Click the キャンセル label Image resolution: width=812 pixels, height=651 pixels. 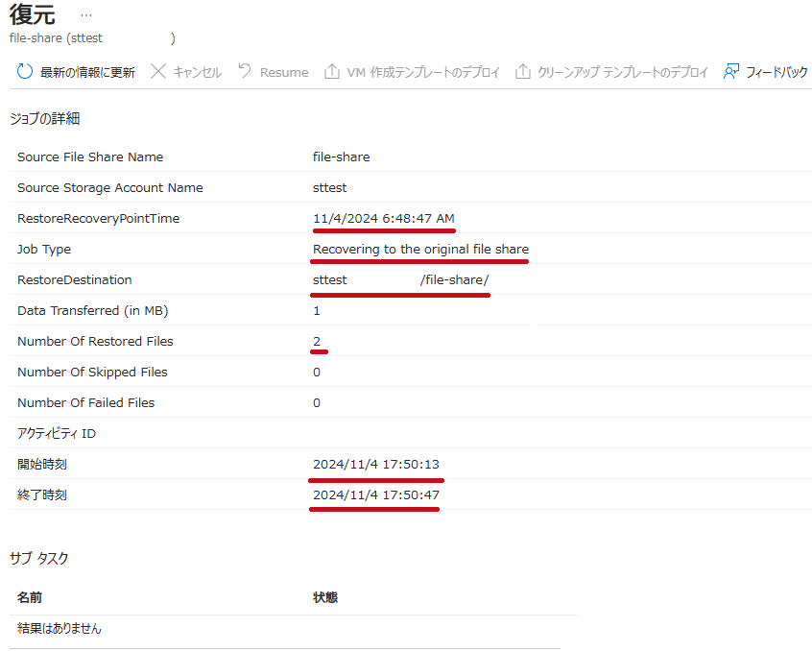click(x=198, y=73)
